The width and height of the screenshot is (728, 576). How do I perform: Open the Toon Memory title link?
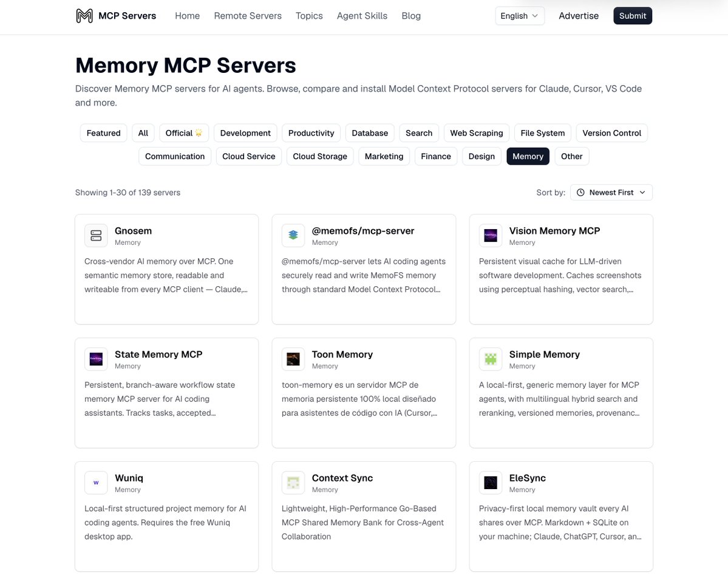coord(342,354)
